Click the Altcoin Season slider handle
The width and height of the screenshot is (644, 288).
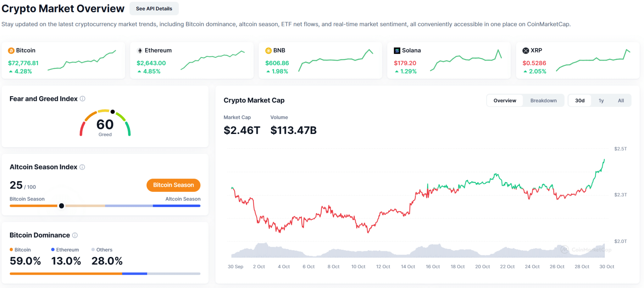62,206
